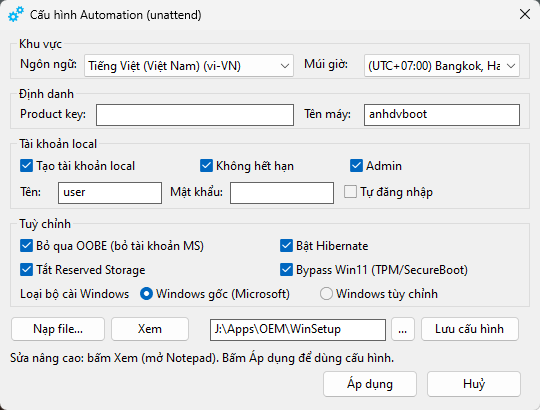Uncheck the Admin checkbox
This screenshot has width=540, height=410.
pyautogui.click(x=356, y=166)
